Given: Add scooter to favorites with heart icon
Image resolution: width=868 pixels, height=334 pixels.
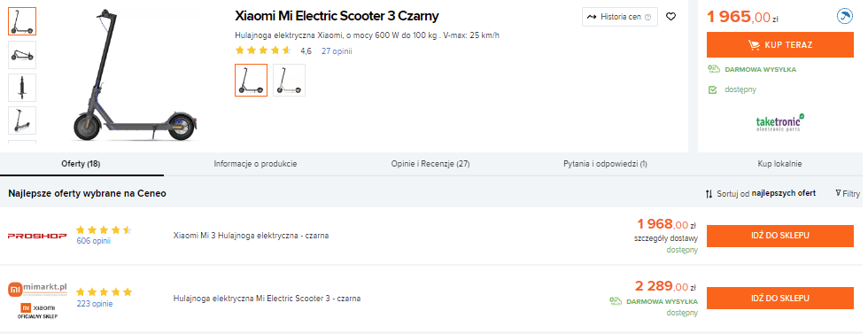Looking at the screenshot, I should click(x=671, y=17).
